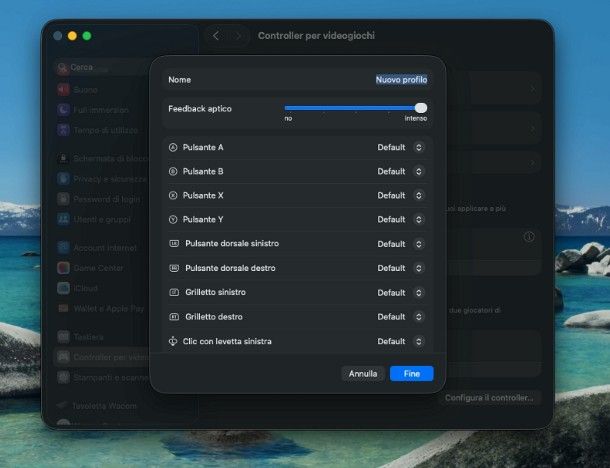Open the Clic con levetta sinistra dropdown
Image resolution: width=610 pixels, height=468 pixels.
(418, 341)
